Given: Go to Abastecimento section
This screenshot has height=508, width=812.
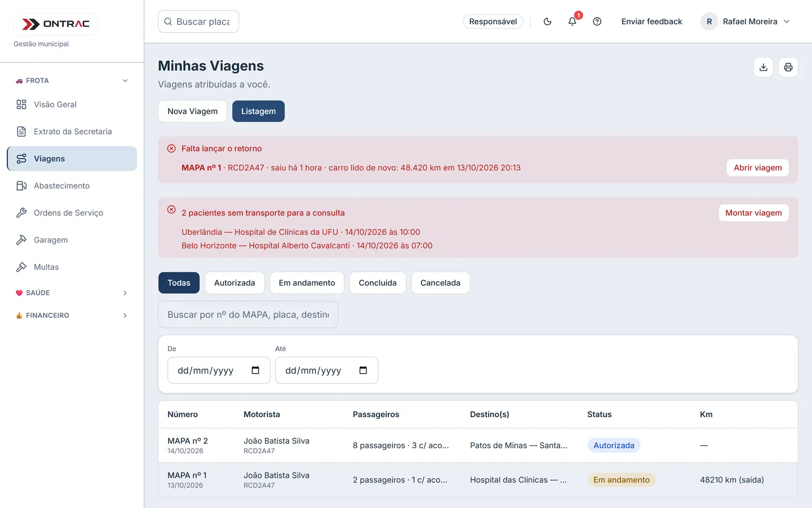Looking at the screenshot, I should (72, 186).
